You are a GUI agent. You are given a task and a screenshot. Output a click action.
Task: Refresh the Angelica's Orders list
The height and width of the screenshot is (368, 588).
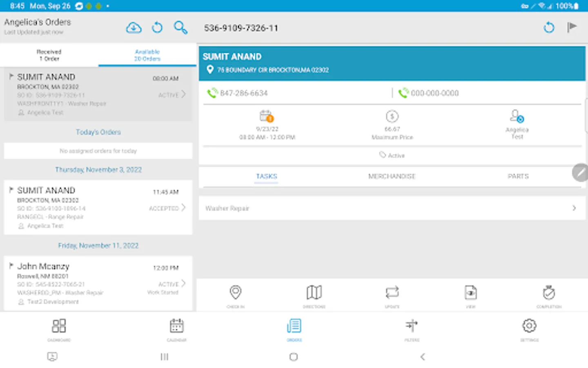[157, 28]
